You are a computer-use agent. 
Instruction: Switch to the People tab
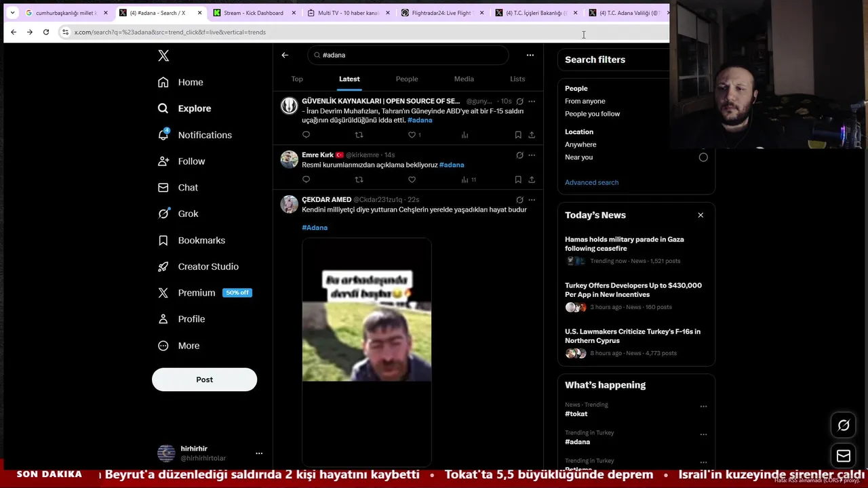point(407,79)
